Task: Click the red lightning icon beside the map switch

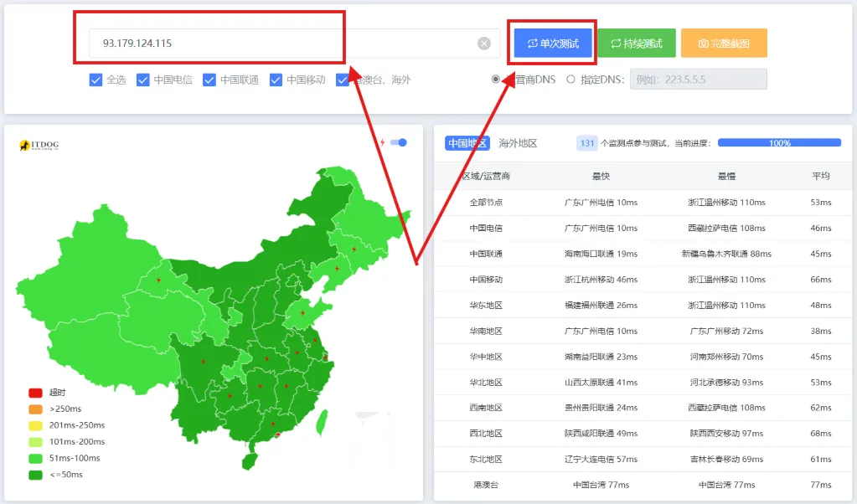Action: click(x=383, y=142)
